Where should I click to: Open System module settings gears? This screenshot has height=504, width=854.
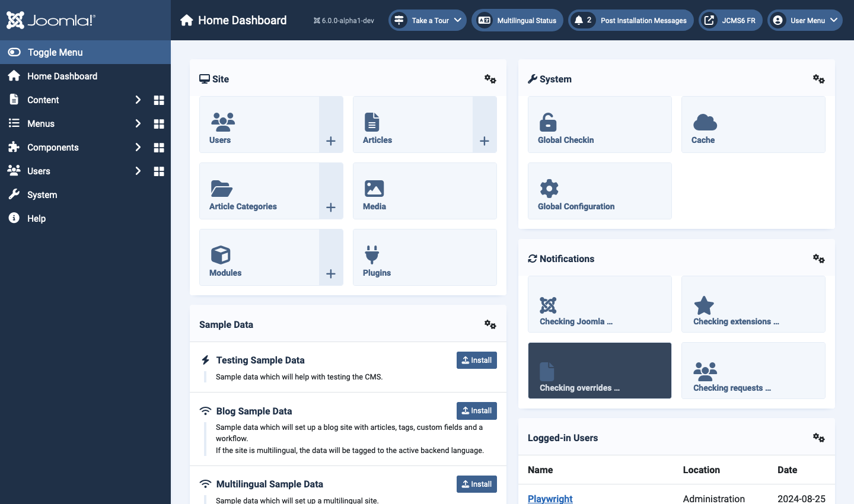[x=818, y=79]
